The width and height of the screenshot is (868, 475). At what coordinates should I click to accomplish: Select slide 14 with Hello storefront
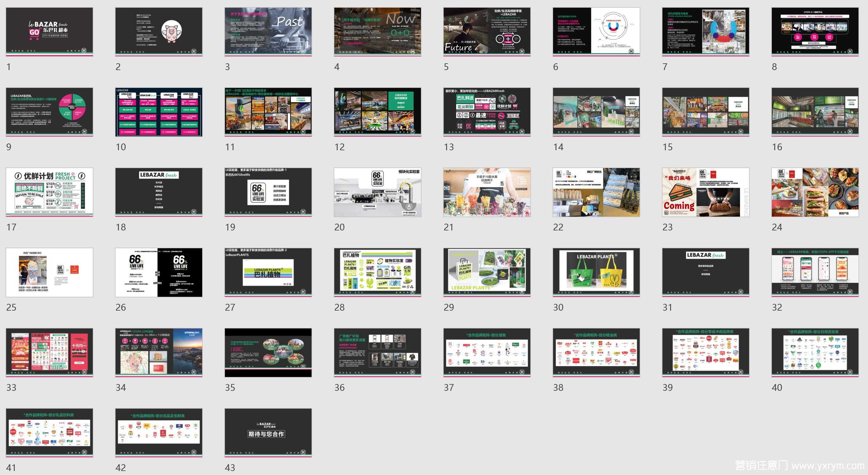tap(596, 112)
